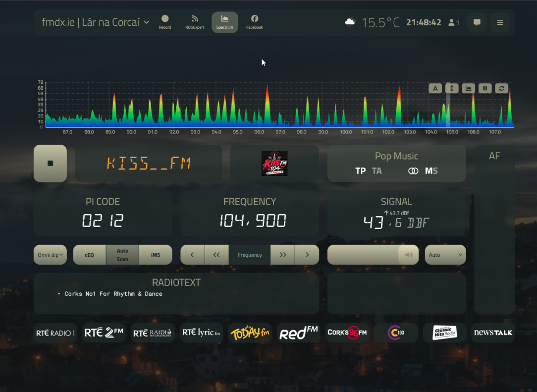Screen dimensions: 537x392
Task: Click radiotext 'Corks No1 For Rhythm & Dance'
Action: pos(113,294)
